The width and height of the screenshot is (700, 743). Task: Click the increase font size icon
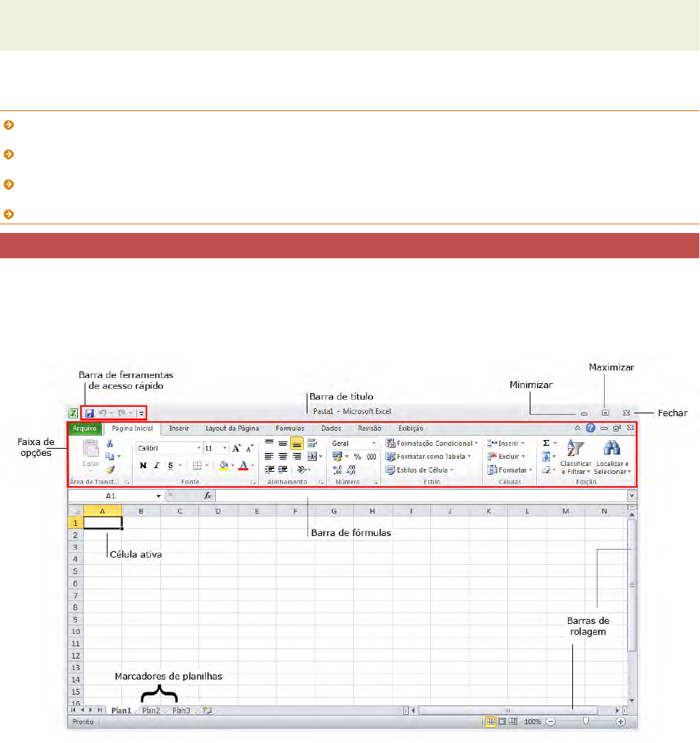236,448
